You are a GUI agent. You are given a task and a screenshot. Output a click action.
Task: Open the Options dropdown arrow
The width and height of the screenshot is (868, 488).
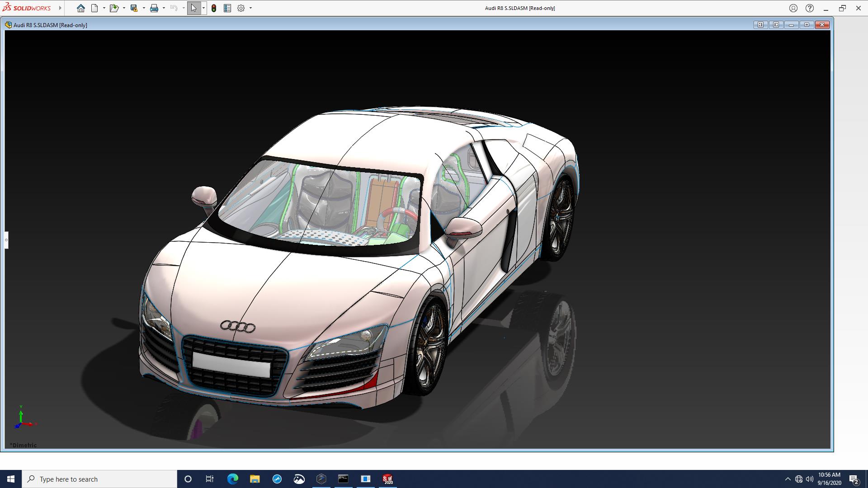(x=250, y=8)
